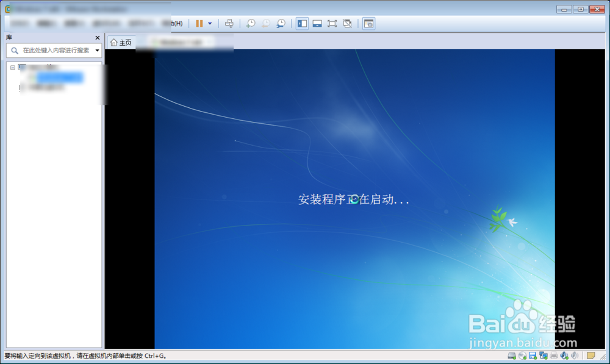Image resolution: width=610 pixels, height=364 pixels.
Task: Open the library search filter dropdown
Action: tap(97, 50)
